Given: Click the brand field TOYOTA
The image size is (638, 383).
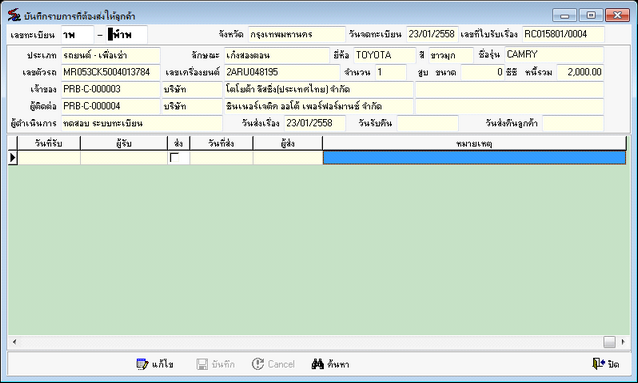Looking at the screenshot, I should point(385,55).
